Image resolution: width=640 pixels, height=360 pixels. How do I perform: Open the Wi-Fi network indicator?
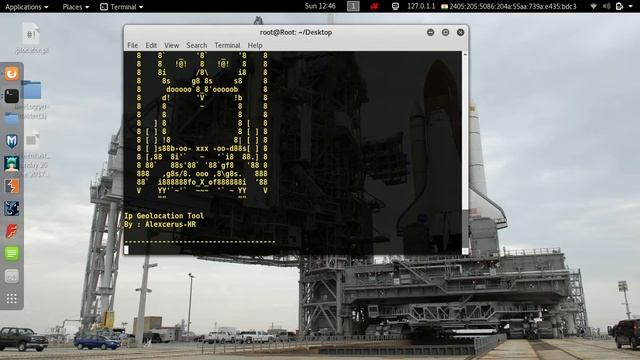pyautogui.click(x=593, y=7)
